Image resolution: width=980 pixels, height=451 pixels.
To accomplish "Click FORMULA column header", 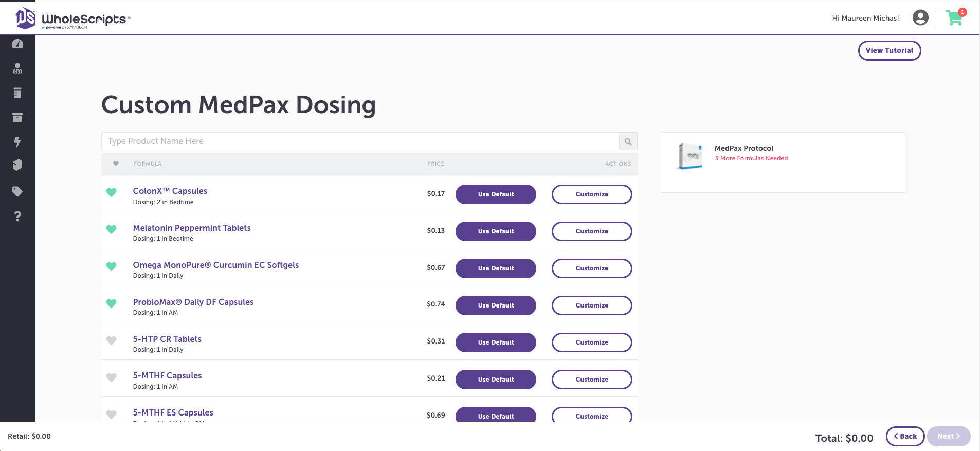I will [148, 164].
